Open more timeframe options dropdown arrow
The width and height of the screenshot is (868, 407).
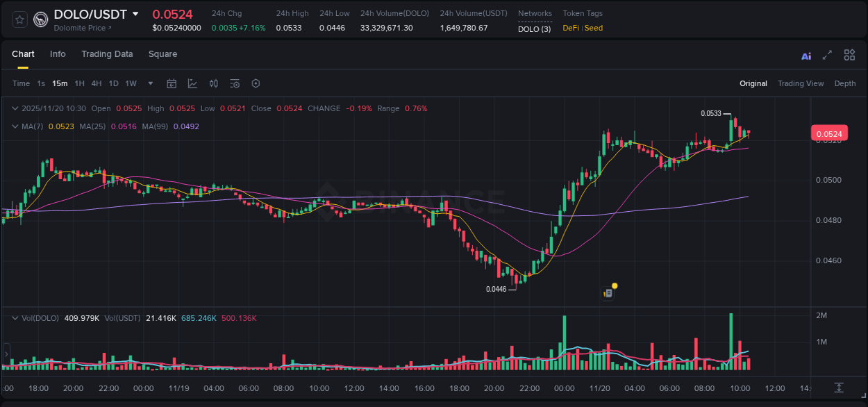149,83
